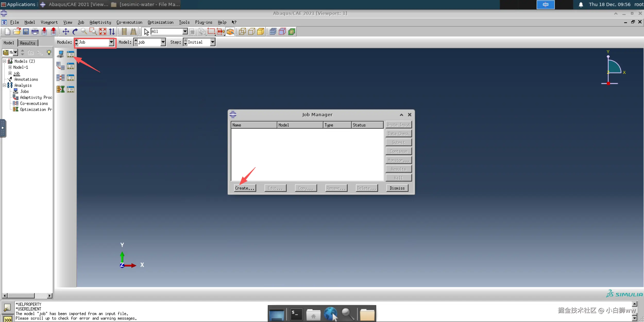The image size is (644, 322).
Task: Click the Auto-Fit View icon
Action: [x=103, y=32]
